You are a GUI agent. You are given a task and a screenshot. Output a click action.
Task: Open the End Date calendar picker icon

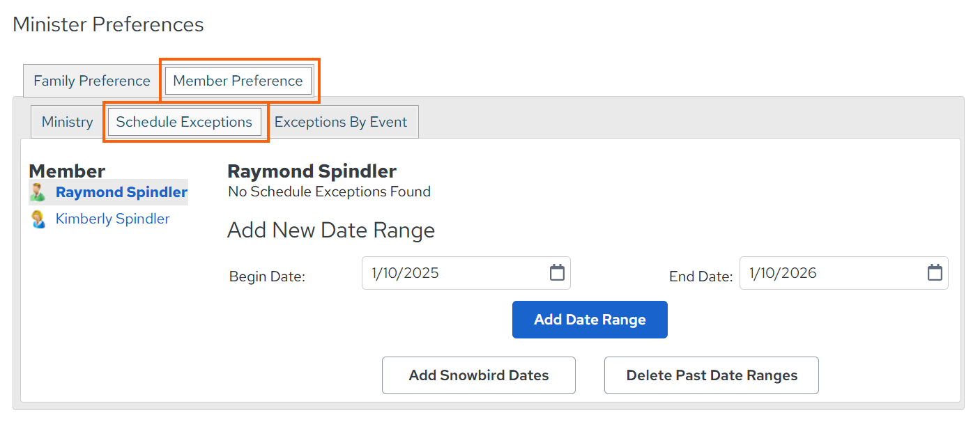coord(935,273)
